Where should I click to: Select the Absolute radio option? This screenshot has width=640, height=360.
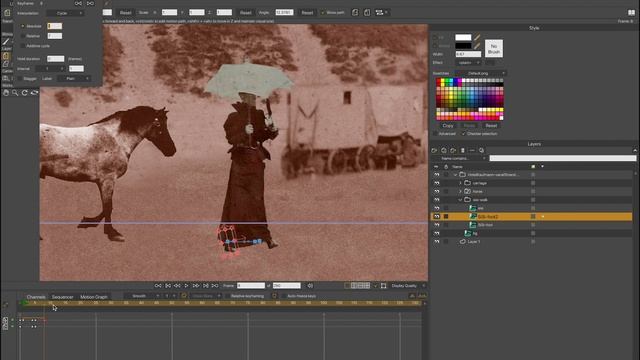[x=23, y=26]
